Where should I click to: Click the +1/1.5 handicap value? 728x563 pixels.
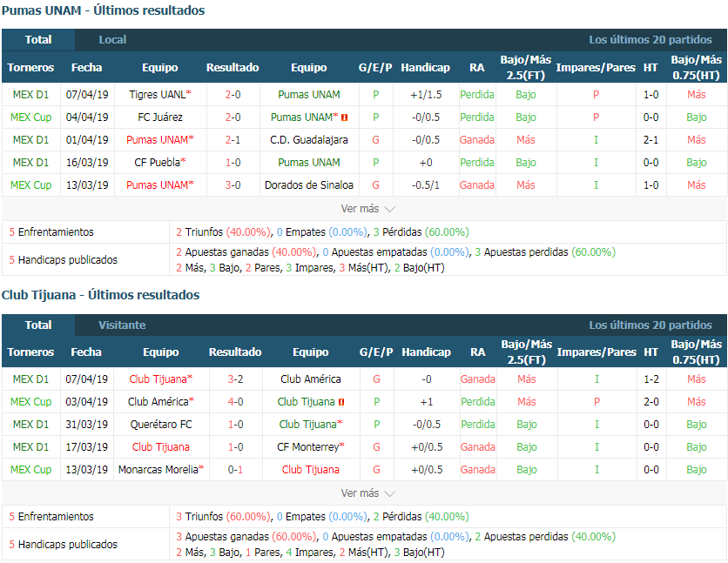click(x=426, y=95)
